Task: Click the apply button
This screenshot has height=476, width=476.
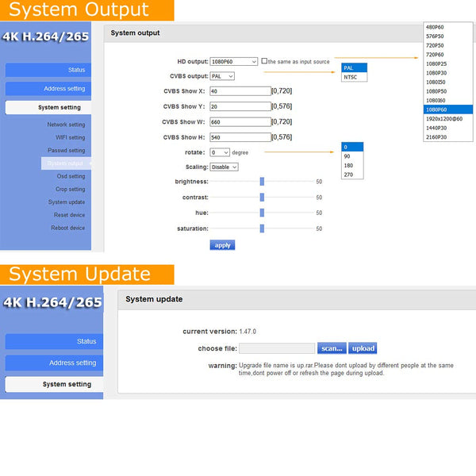Action: (x=222, y=245)
